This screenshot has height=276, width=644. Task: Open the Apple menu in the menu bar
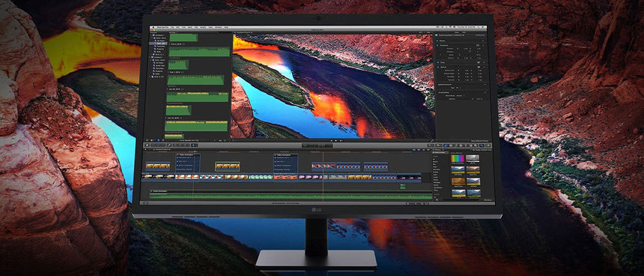coord(154,27)
